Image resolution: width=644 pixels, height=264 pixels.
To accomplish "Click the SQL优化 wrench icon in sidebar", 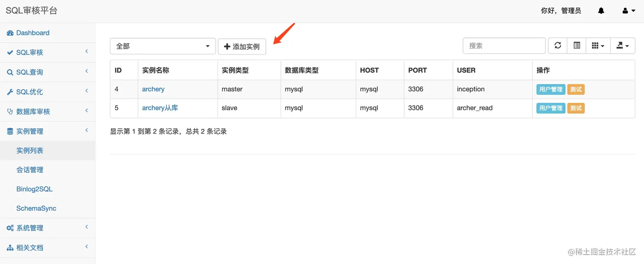I will pyautogui.click(x=9, y=91).
